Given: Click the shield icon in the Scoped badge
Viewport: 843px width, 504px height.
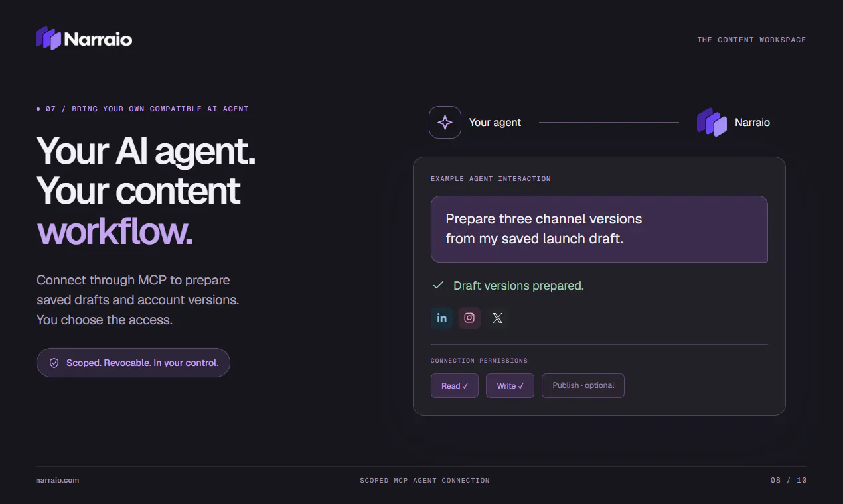Looking at the screenshot, I should [54, 363].
